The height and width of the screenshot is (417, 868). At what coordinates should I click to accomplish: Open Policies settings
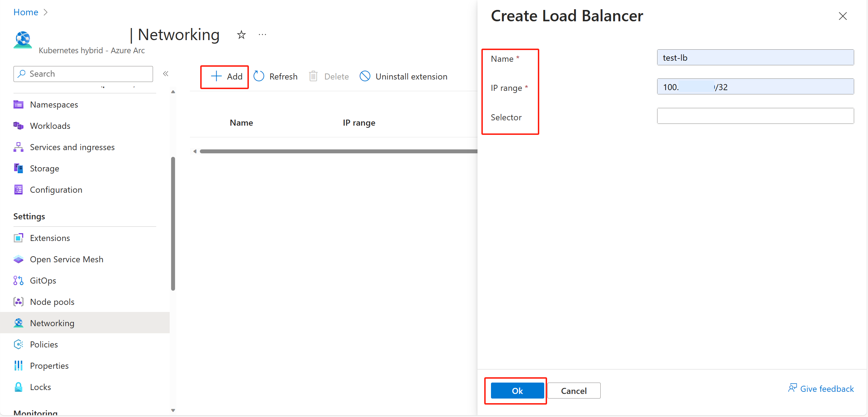pos(44,344)
